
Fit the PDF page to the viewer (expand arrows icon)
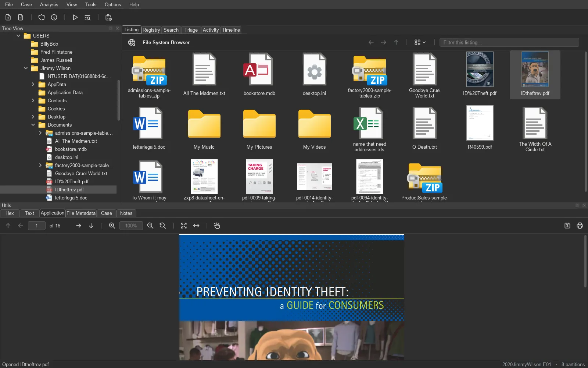(x=184, y=226)
